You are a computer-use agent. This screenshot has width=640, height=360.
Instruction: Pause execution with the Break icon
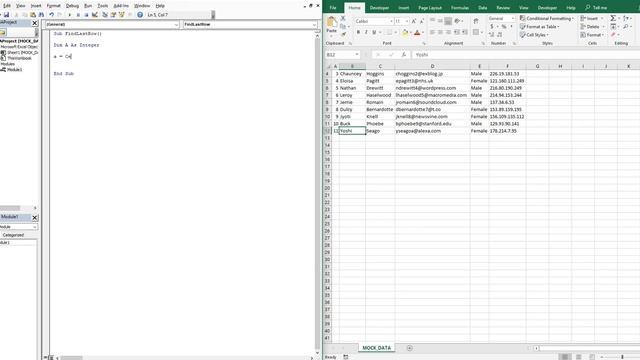click(x=78, y=15)
